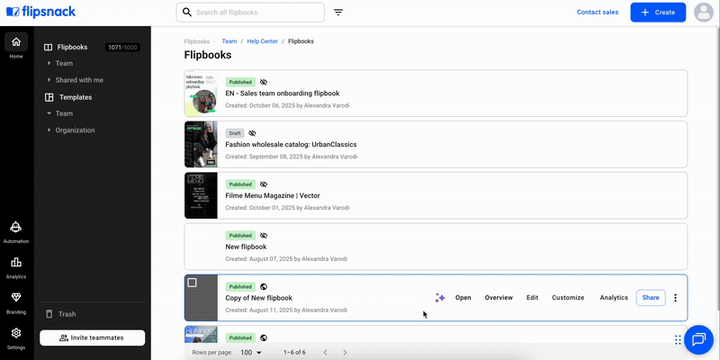The width and height of the screenshot is (720, 360).
Task: Open the Rows per page dropdown
Action: 251,352
